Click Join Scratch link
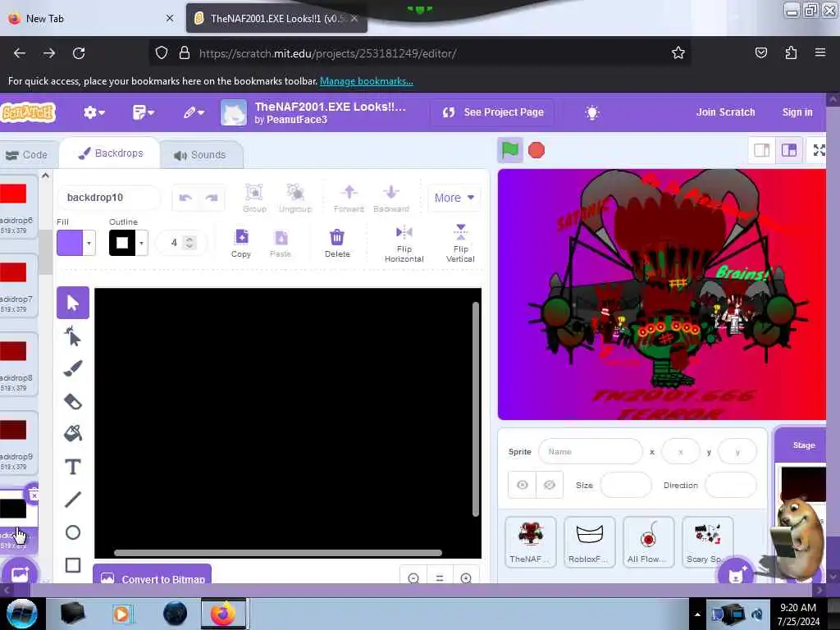Image resolution: width=840 pixels, height=630 pixels. click(x=725, y=112)
